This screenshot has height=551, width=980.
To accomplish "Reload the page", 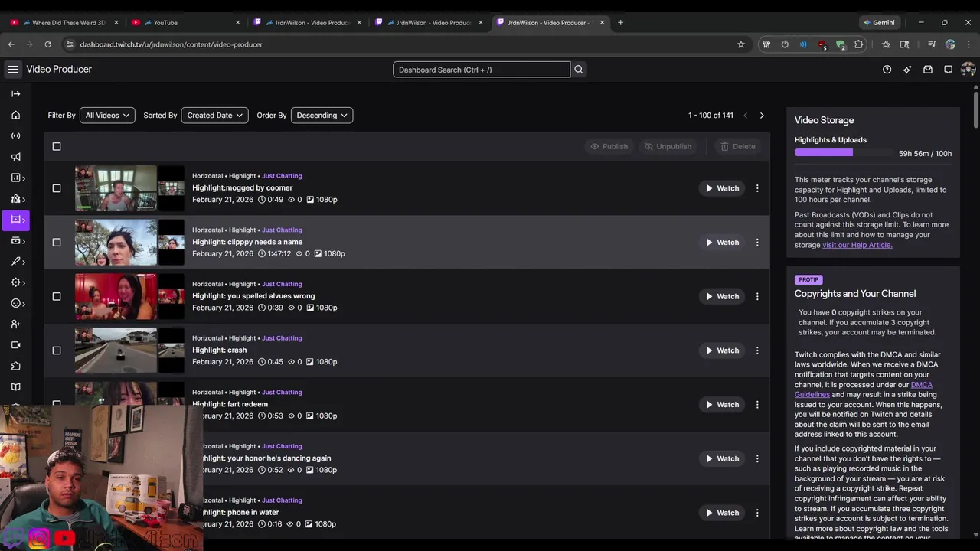I will (x=47, y=44).
